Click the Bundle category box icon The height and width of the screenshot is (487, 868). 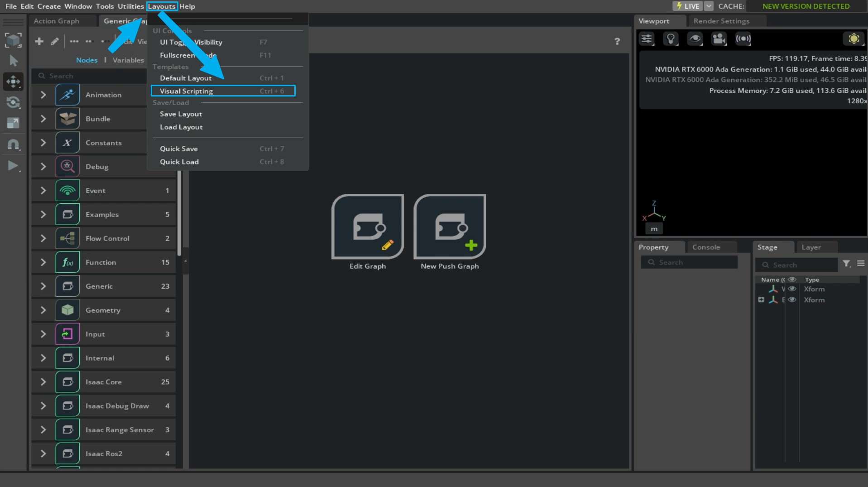tap(67, 119)
